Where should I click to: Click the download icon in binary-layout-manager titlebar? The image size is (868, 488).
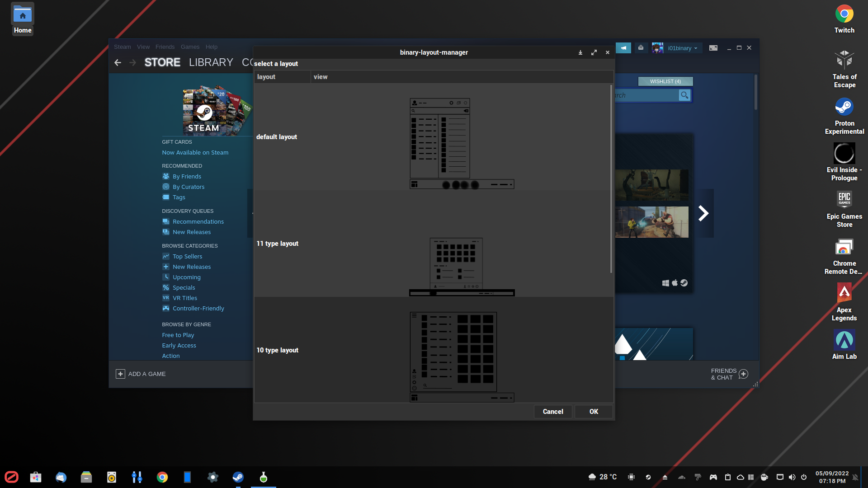pyautogui.click(x=580, y=52)
